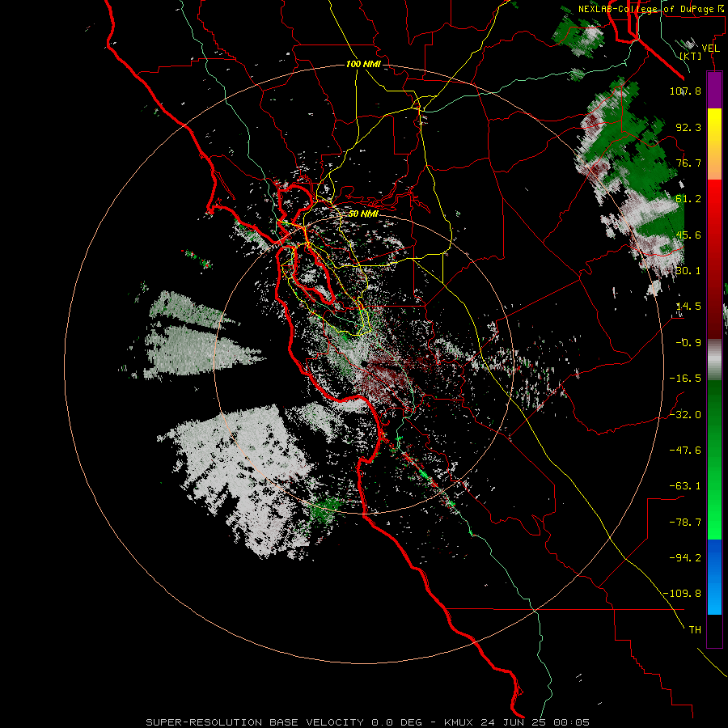Click the 76.7 legend value
Screen dimensions: 728x728
click(688, 163)
